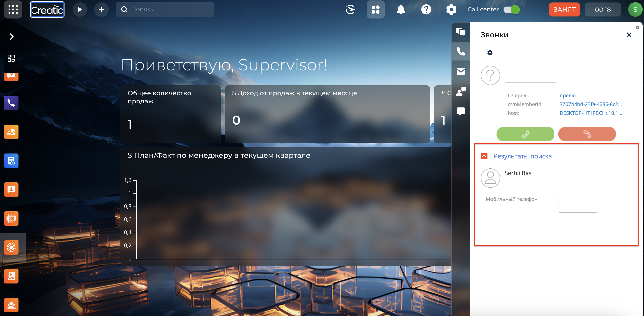Open the app launcher grid menu
This screenshot has width=644, height=316.
click(x=13, y=9)
